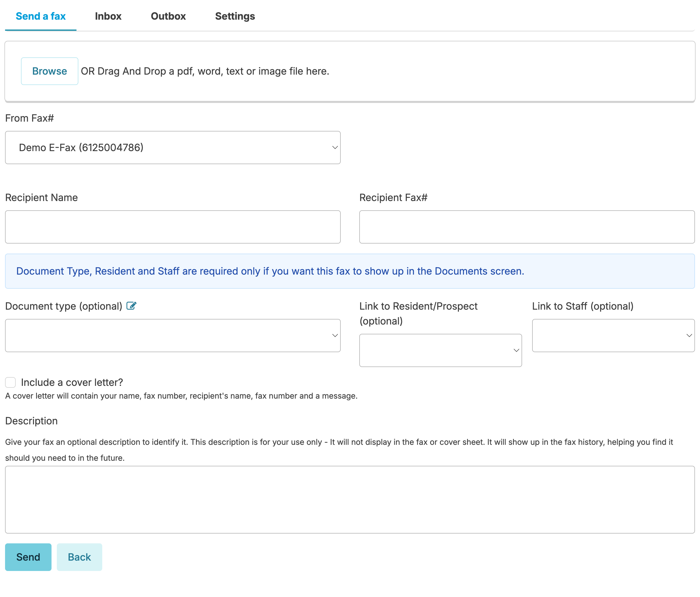Viewport: 700px width, 597px height.
Task: Switch to the Inbox tab
Action: 108,16
